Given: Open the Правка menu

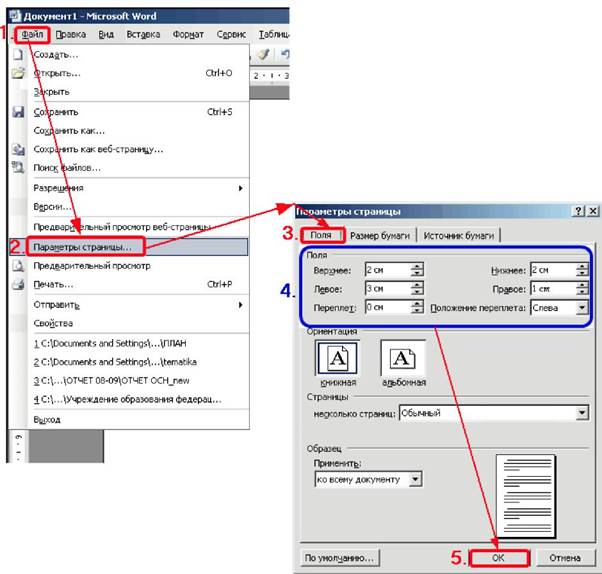Looking at the screenshot, I should (x=71, y=35).
